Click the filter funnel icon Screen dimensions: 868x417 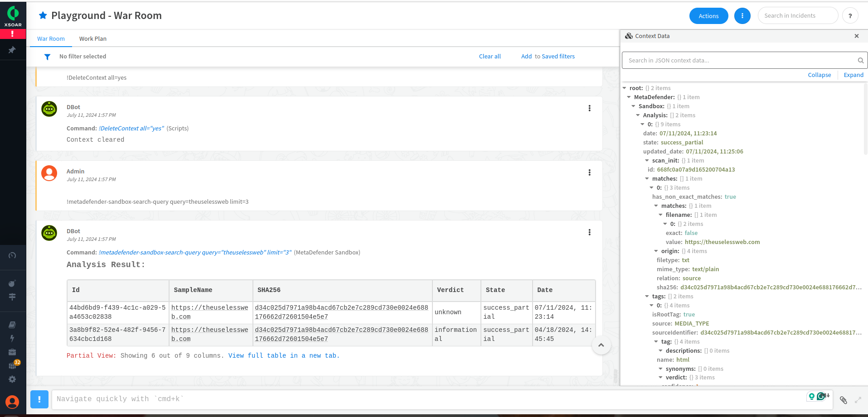[x=47, y=57]
